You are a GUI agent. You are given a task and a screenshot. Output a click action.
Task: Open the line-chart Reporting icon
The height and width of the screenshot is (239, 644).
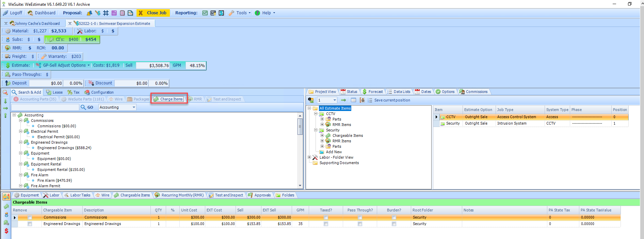click(213, 13)
